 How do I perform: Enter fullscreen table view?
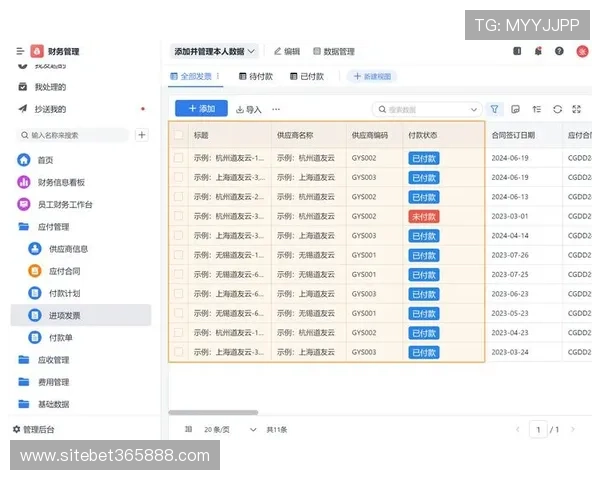click(577, 109)
